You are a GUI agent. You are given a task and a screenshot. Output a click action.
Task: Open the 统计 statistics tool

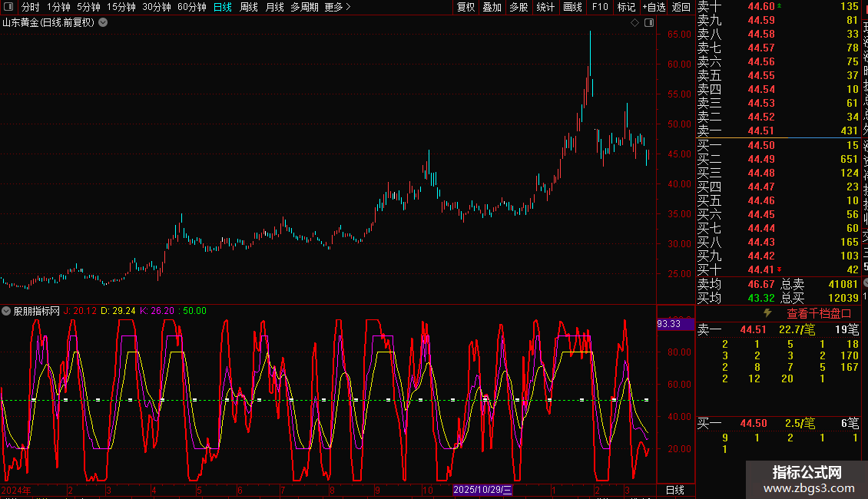[x=545, y=7]
